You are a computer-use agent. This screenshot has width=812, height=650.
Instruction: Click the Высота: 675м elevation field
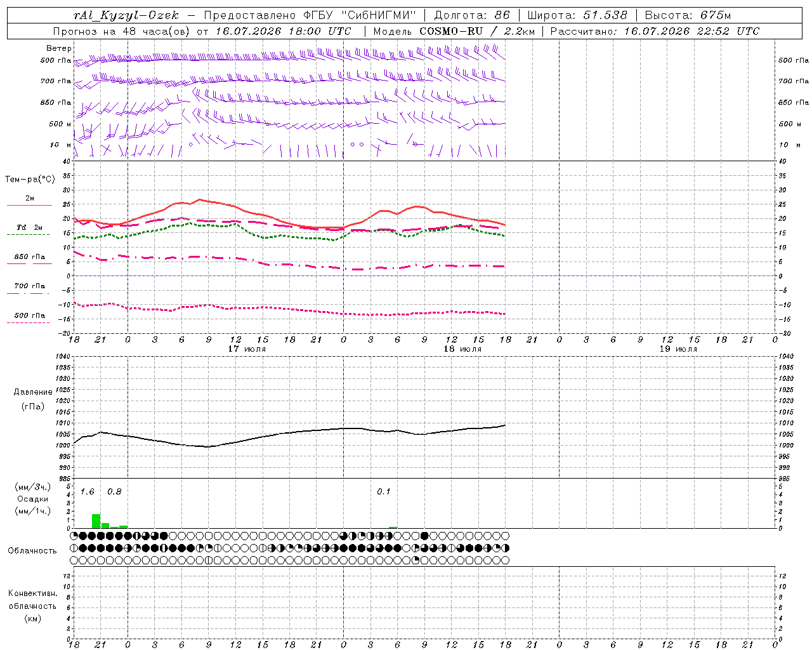pyautogui.click(x=688, y=15)
